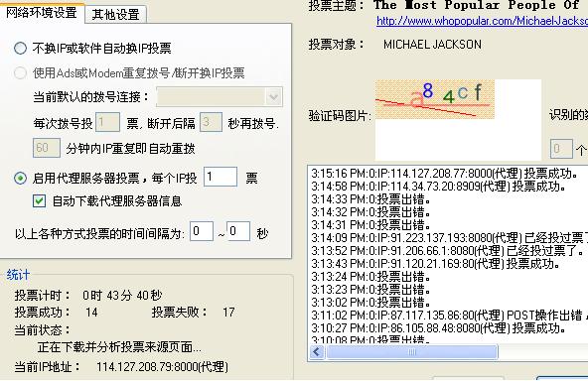Select 启用代理服务器投票 radio option

click(x=20, y=178)
